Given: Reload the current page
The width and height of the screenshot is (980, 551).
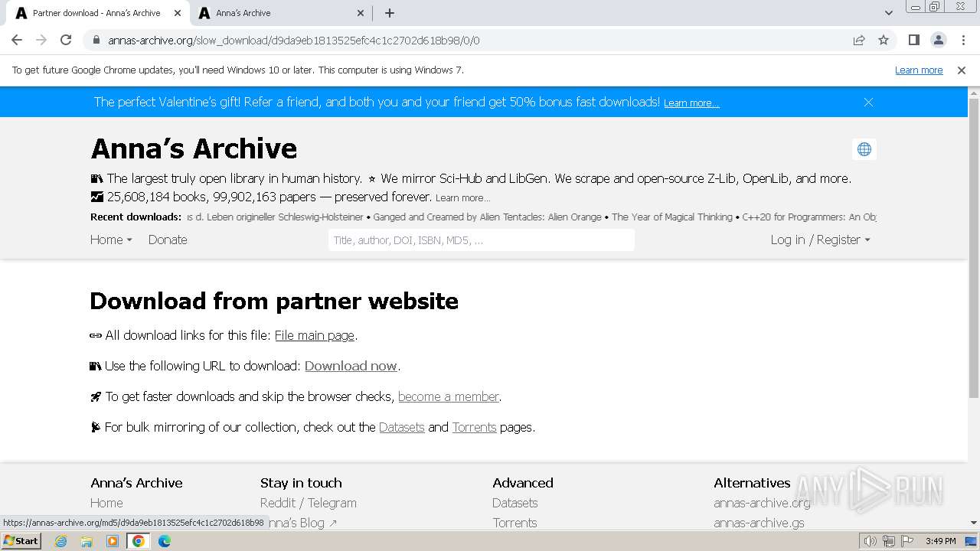Looking at the screenshot, I should [66, 40].
